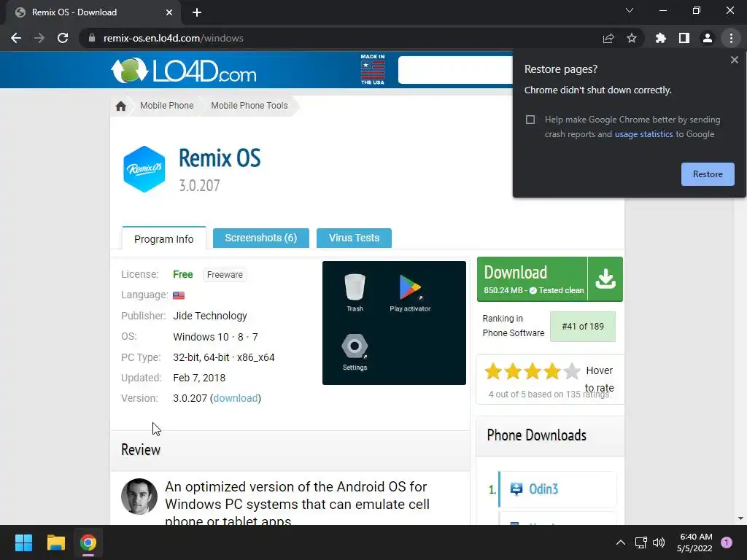
Task: Click the #41 of 189 ranking badge
Action: 583,327
